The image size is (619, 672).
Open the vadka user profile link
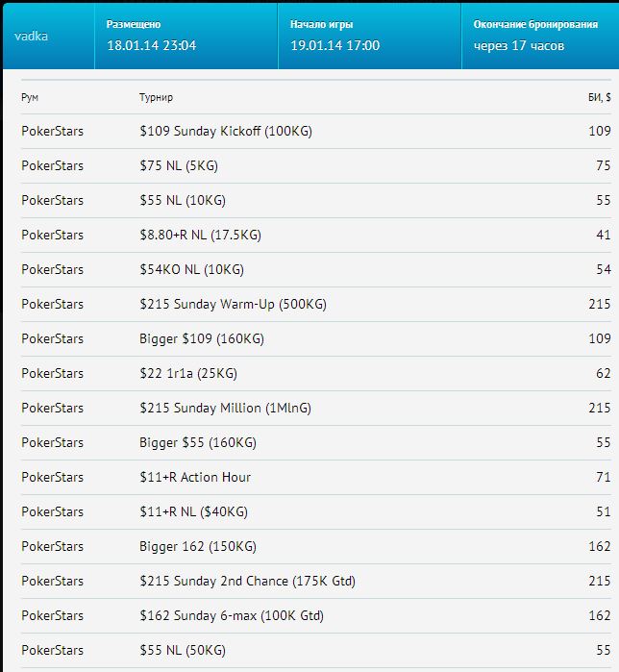click(x=31, y=36)
